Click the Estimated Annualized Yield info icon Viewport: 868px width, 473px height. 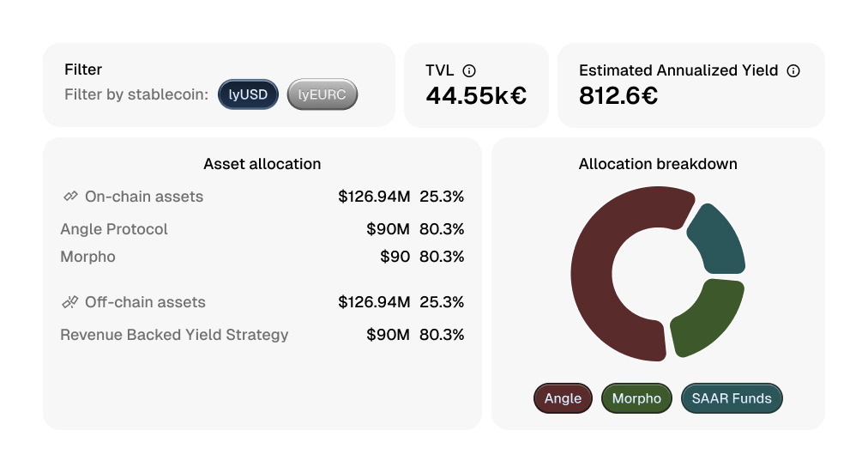coord(793,71)
